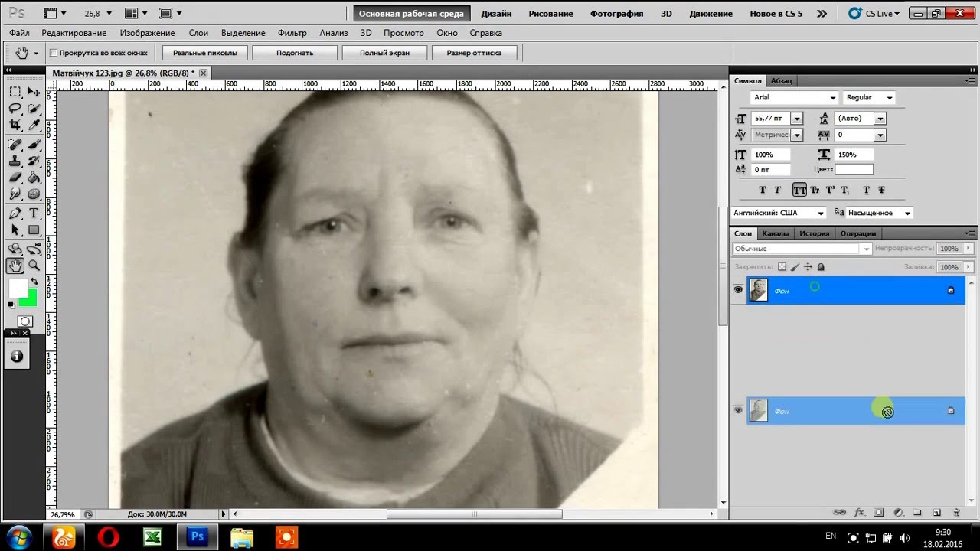Screen dimensions: 980x551
Task: Toggle Quick Mask mode
Action: pyautogui.click(x=25, y=321)
